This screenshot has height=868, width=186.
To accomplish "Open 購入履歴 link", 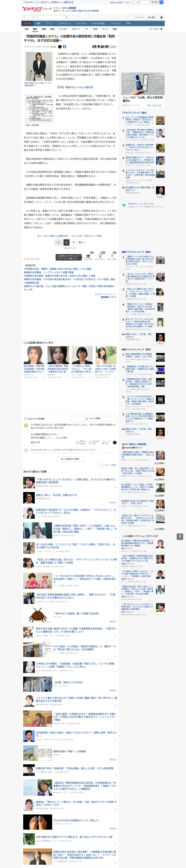I will (x=152, y=17).
